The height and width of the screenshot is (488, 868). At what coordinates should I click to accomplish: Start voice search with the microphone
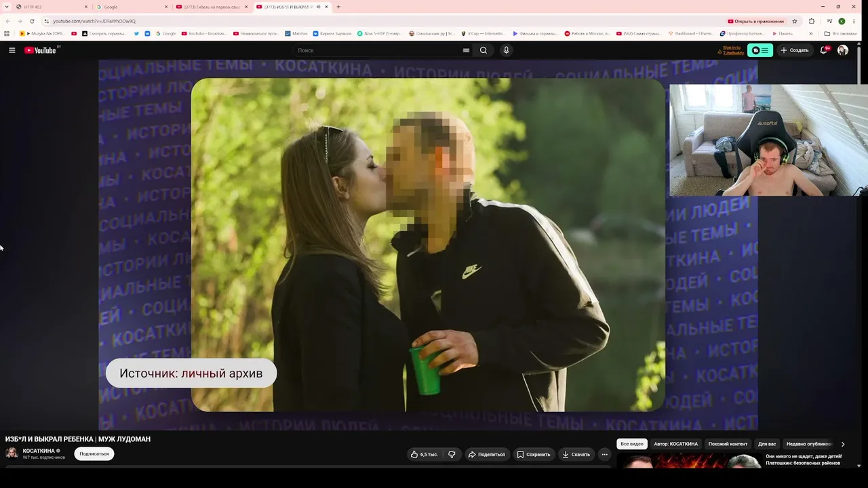click(x=506, y=50)
